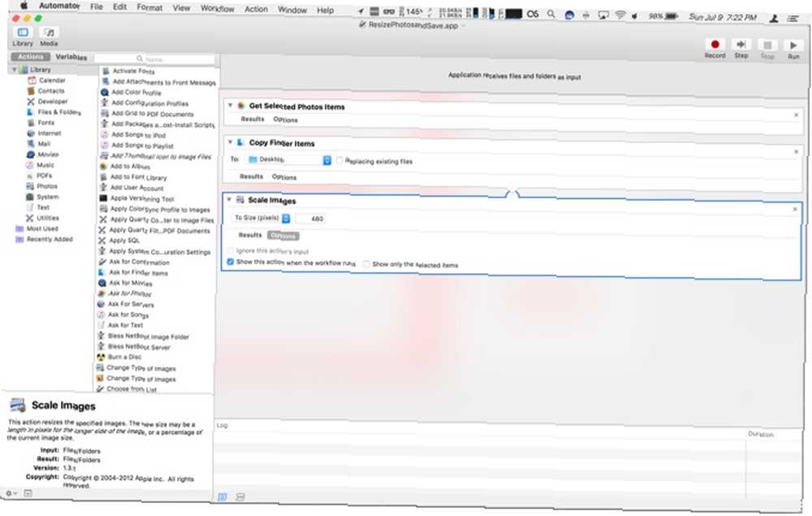Toggle Options of Scale Images action
The height and width of the screenshot is (516, 812).
click(283, 236)
